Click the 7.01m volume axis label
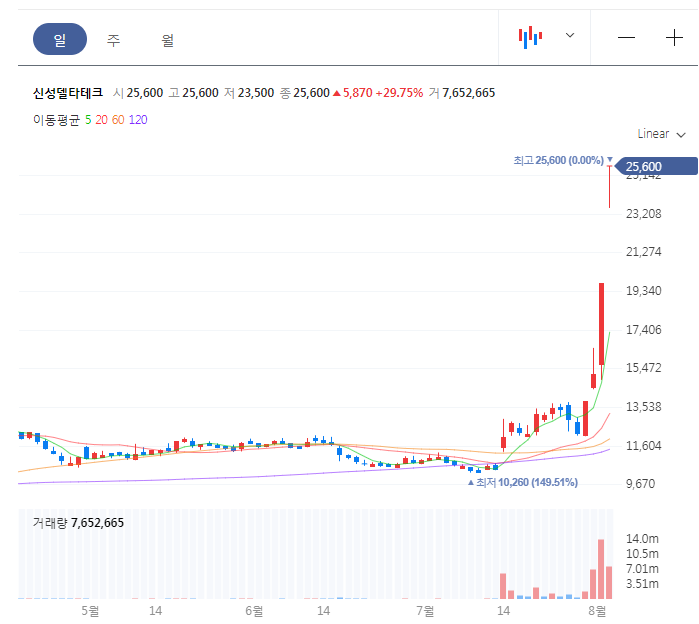 (642, 569)
